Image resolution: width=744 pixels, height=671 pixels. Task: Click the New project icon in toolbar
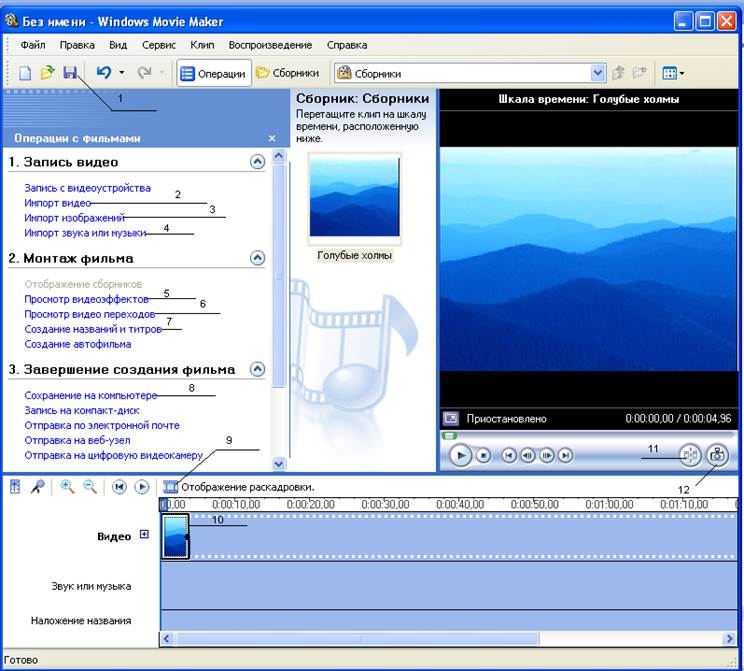coord(26,73)
